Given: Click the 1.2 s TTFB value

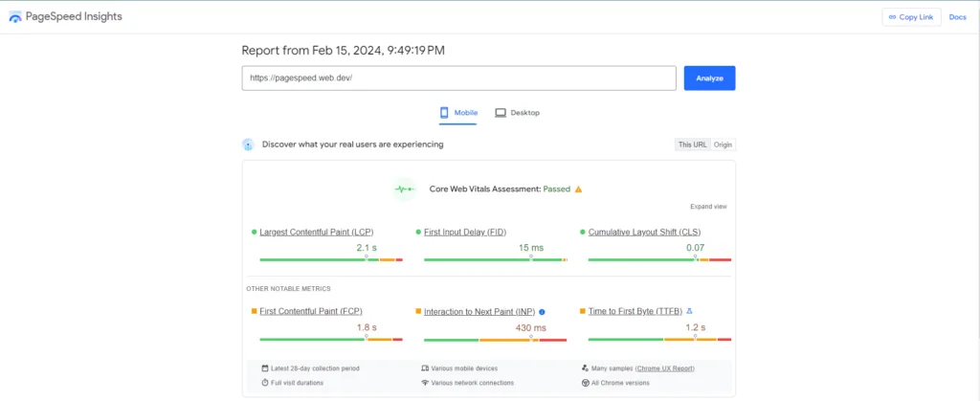Looking at the screenshot, I should (x=696, y=327).
